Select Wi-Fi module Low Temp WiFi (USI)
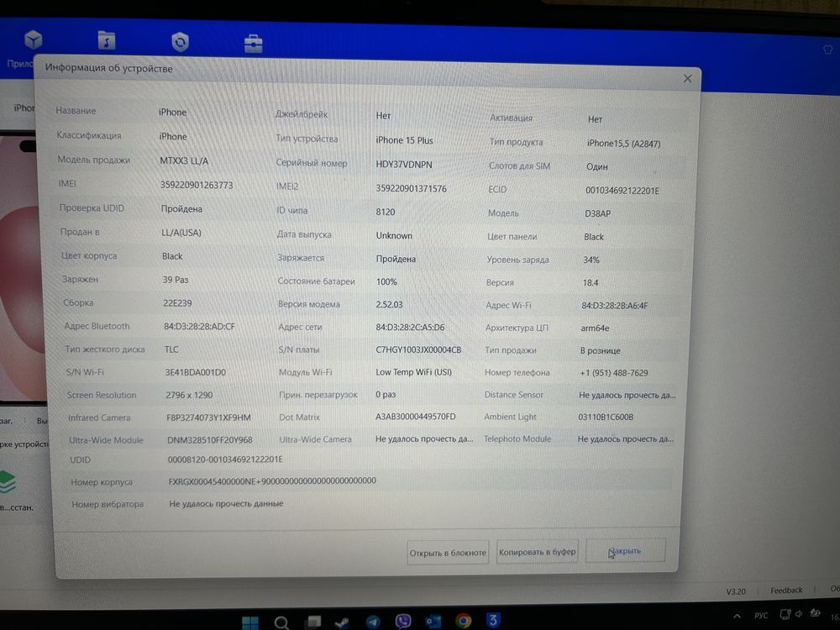The height and width of the screenshot is (630, 840). click(x=413, y=372)
